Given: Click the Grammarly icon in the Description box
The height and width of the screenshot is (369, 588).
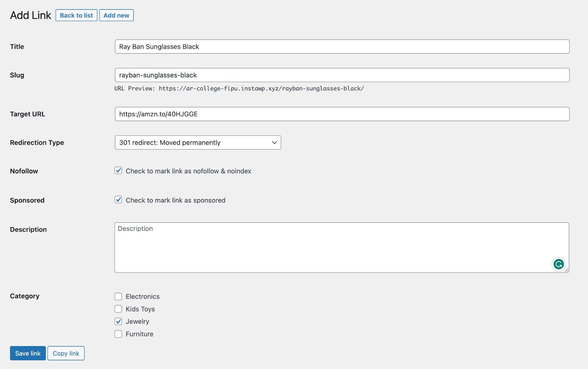Looking at the screenshot, I should (559, 264).
